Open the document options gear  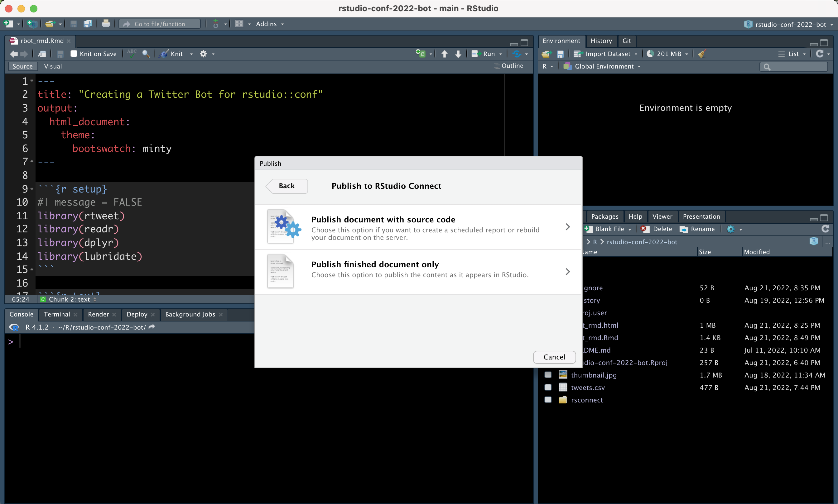pos(203,54)
